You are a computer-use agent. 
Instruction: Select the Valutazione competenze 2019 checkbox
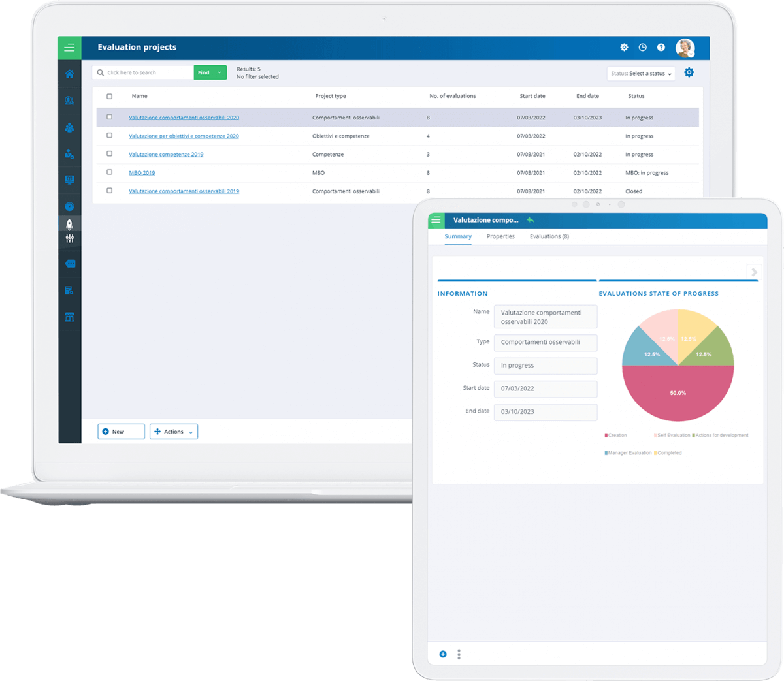(x=109, y=154)
